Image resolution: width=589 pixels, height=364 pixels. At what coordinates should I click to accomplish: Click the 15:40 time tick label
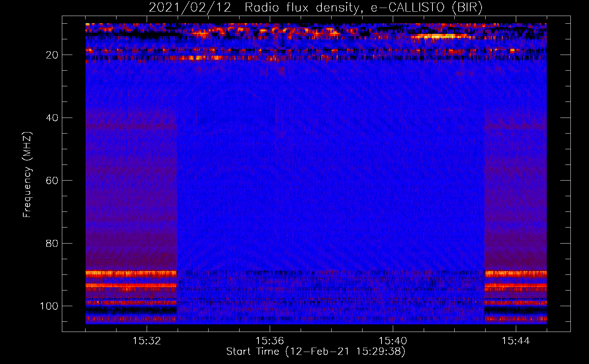point(393,341)
